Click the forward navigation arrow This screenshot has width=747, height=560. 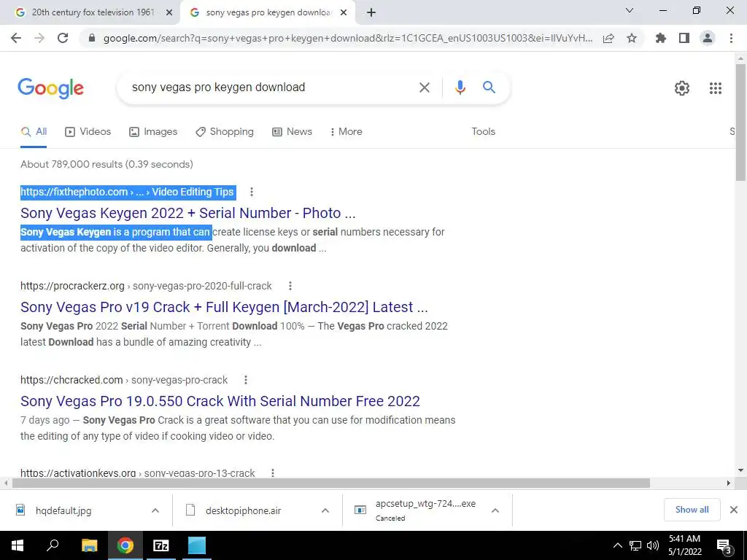pos(39,38)
